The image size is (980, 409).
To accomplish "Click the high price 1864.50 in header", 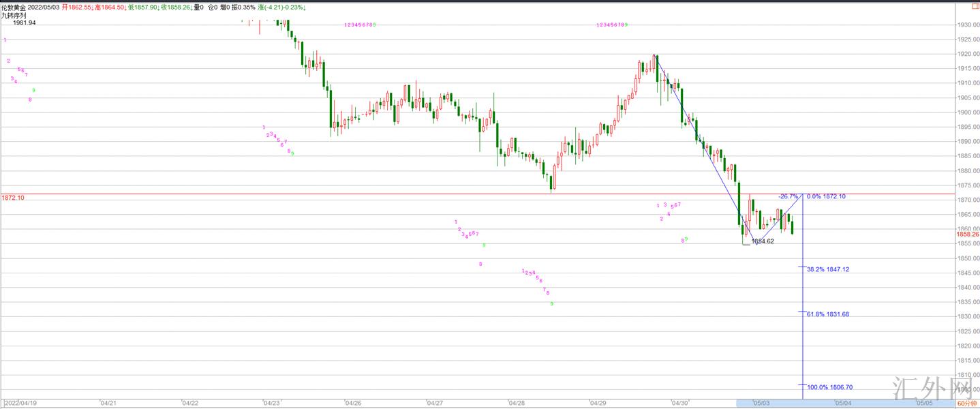I will point(112,7).
